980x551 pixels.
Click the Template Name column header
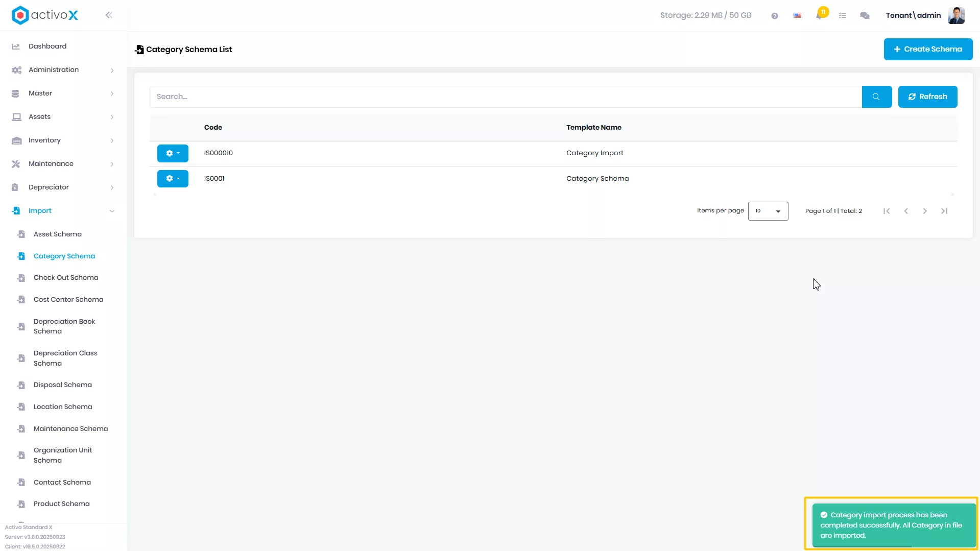[x=594, y=128]
